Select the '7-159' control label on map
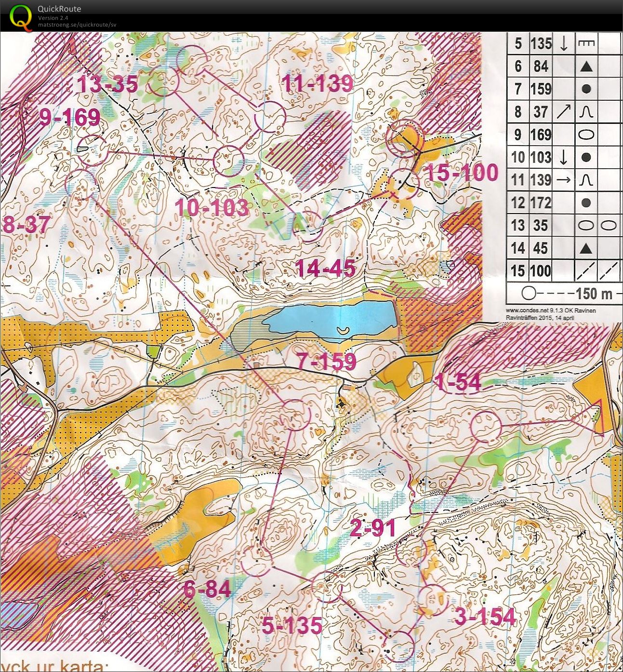This screenshot has width=623, height=672. (x=327, y=361)
